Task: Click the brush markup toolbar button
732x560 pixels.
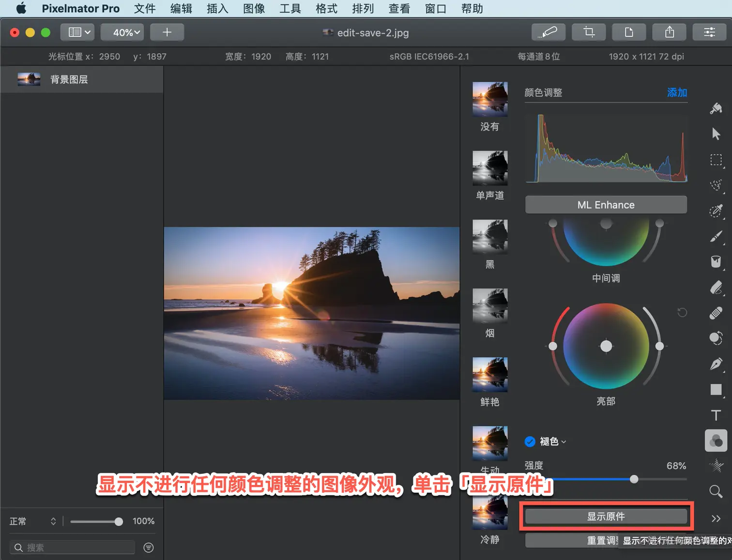Action: click(549, 32)
